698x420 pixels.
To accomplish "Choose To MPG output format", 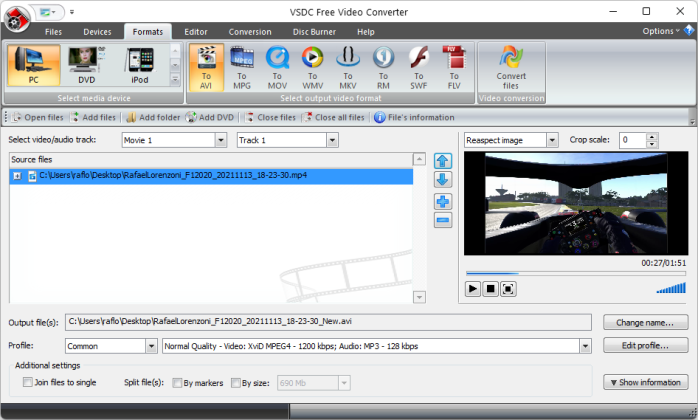I will click(242, 68).
